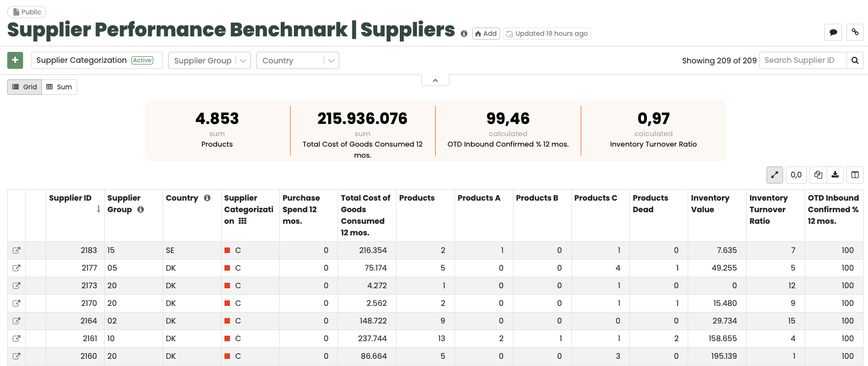Collapse the filter panel with chevron

435,80
